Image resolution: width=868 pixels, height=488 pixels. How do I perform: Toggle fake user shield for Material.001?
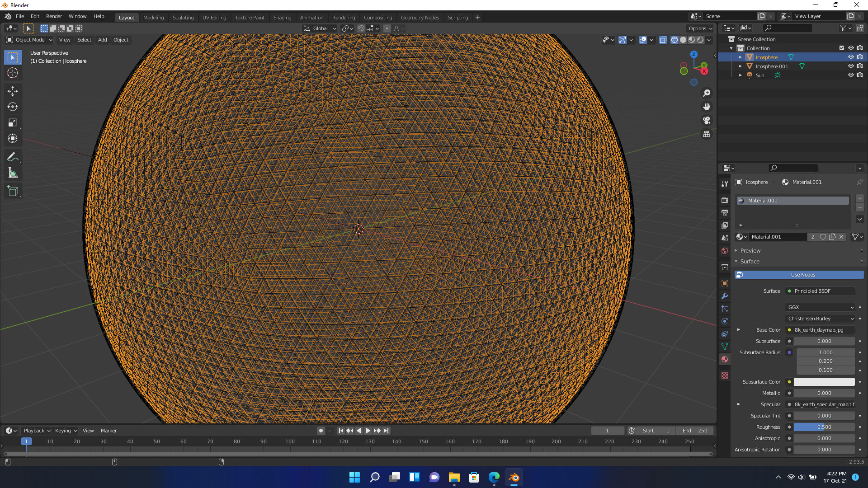click(x=823, y=237)
